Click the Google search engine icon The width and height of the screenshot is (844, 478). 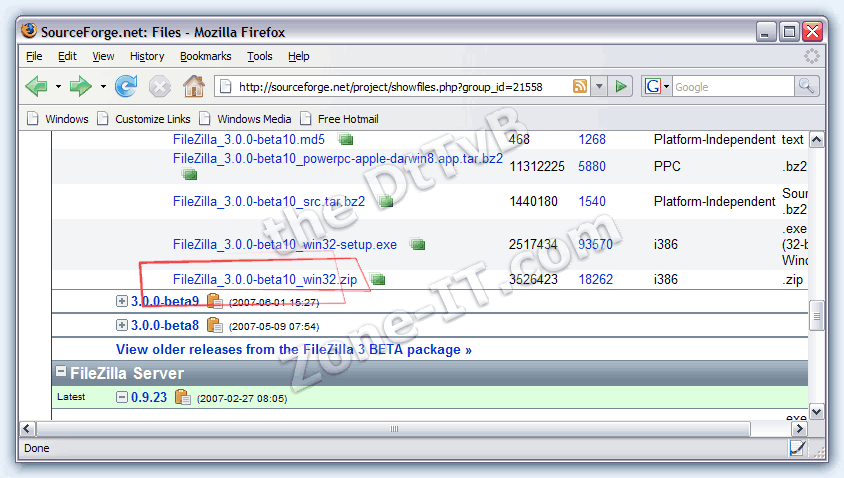[652, 86]
